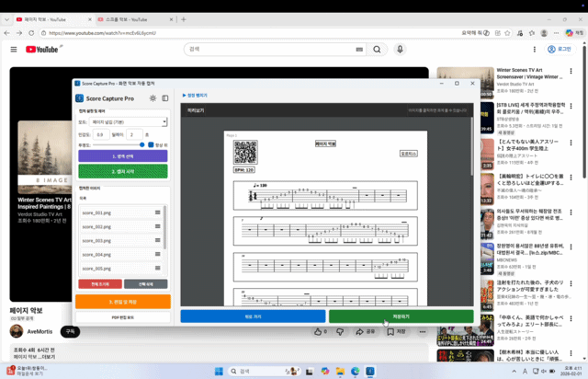Expand the settings disclosure triangle
588x379 pixels.
[184, 95]
